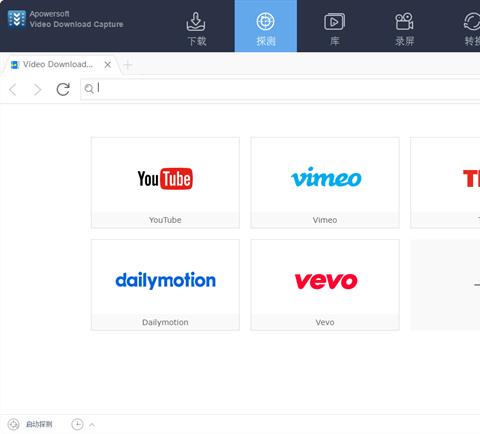
Task: Switch to the 探测 detect tab
Action: [x=266, y=26]
